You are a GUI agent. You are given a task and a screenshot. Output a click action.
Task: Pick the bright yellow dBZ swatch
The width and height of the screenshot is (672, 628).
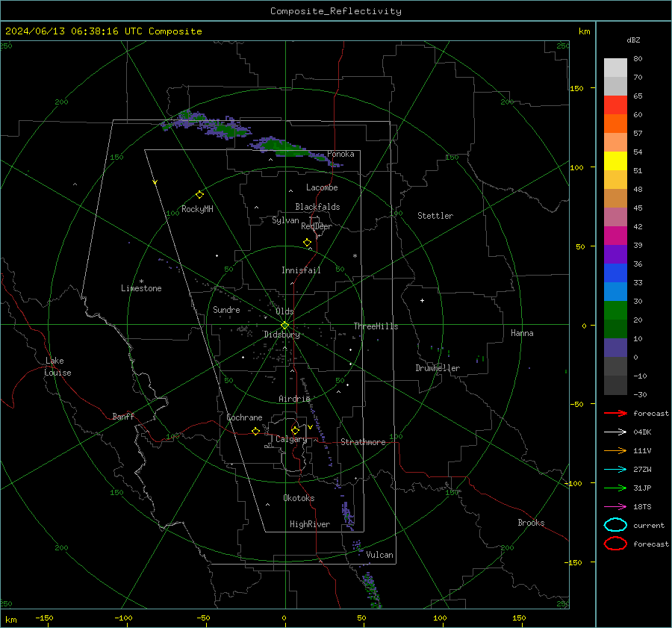point(615,161)
